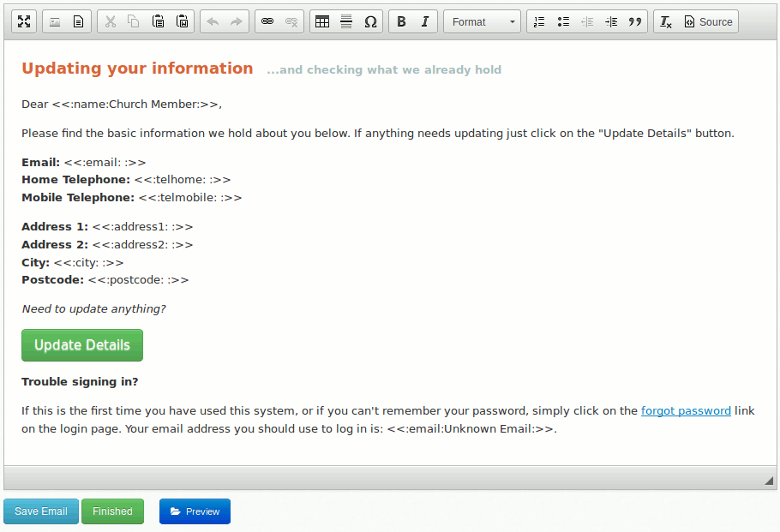Click the remove formatting icon
Image resolution: width=780 pixels, height=532 pixels.
[666, 21]
